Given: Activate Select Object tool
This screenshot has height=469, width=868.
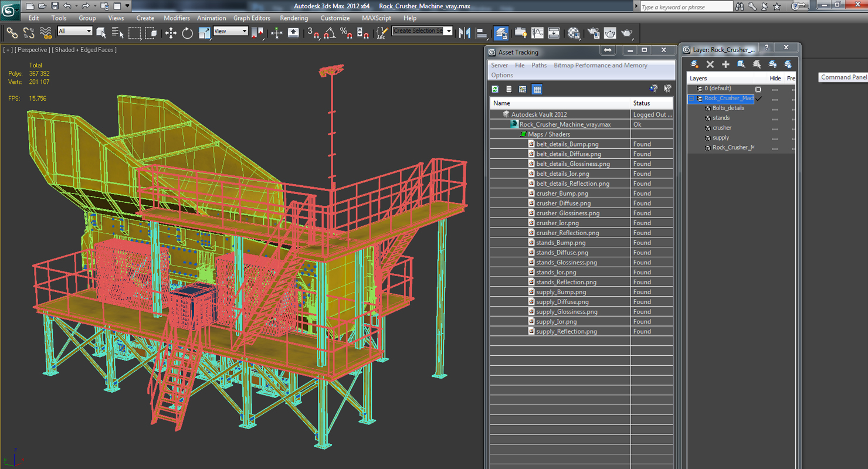Looking at the screenshot, I should pyautogui.click(x=101, y=33).
